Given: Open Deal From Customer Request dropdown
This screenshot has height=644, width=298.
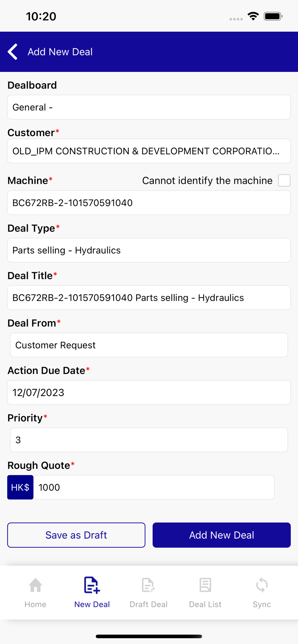Looking at the screenshot, I should click(x=149, y=345).
